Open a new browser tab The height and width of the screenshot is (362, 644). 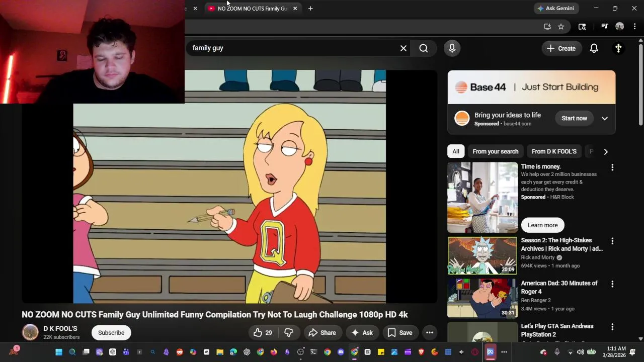click(310, 9)
